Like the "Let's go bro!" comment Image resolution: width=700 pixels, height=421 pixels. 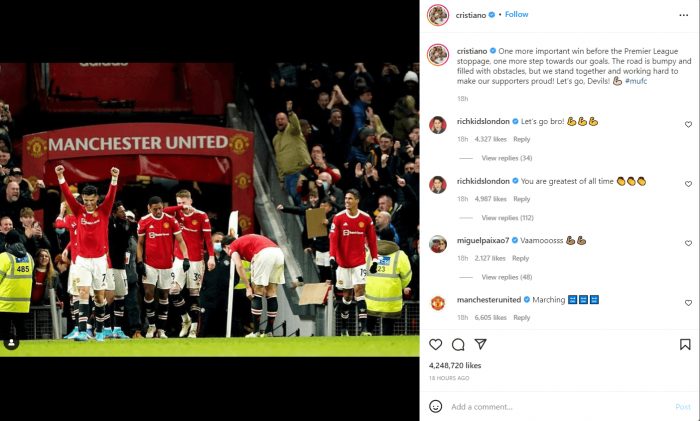point(688,125)
